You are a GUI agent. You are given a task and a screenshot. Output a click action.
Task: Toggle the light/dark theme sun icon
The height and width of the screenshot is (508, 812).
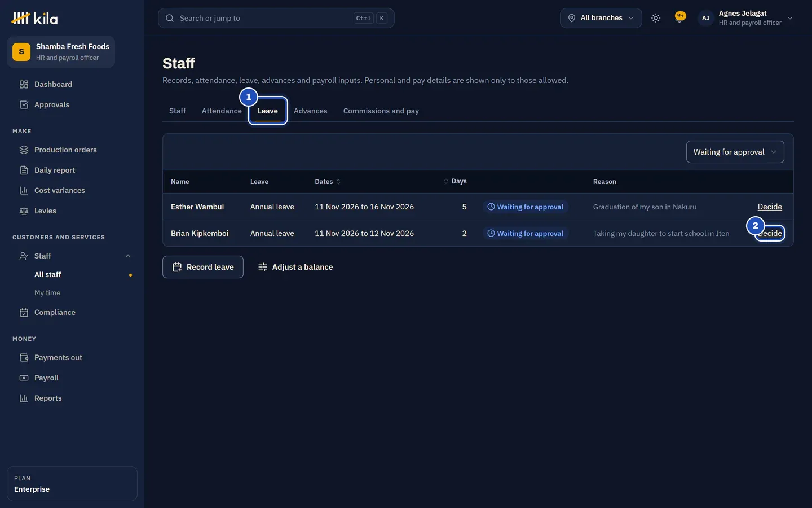click(x=656, y=18)
